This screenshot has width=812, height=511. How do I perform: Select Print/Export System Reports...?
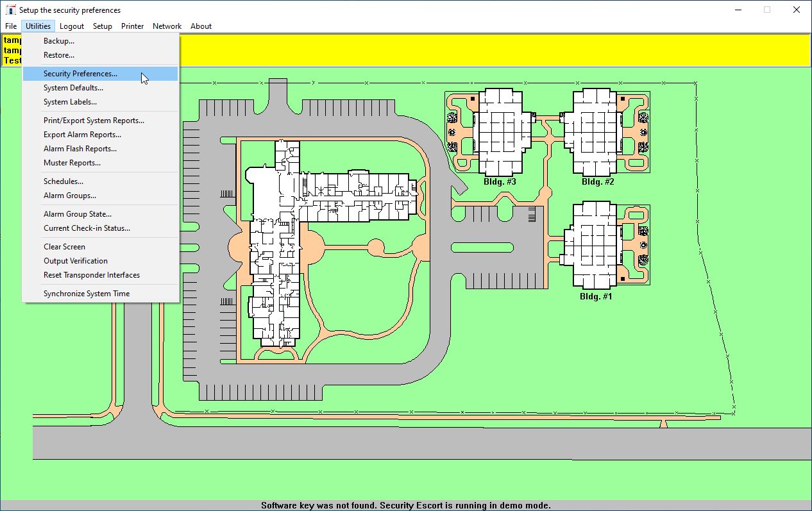click(101, 121)
